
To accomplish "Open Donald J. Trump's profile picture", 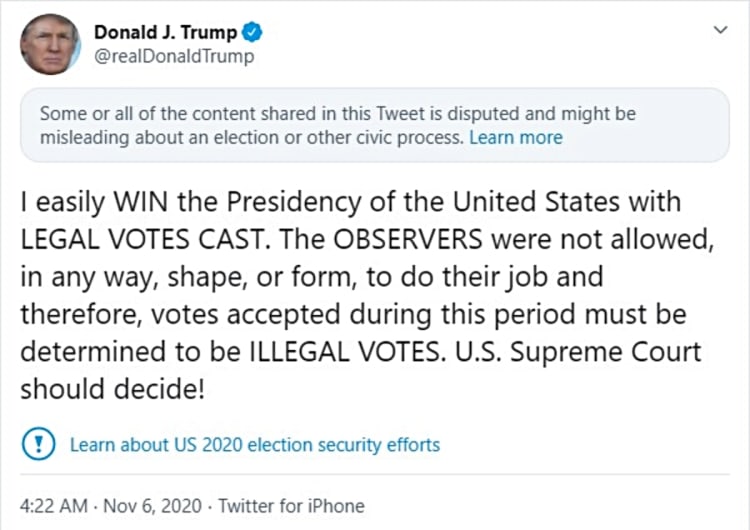I will click(x=50, y=44).
